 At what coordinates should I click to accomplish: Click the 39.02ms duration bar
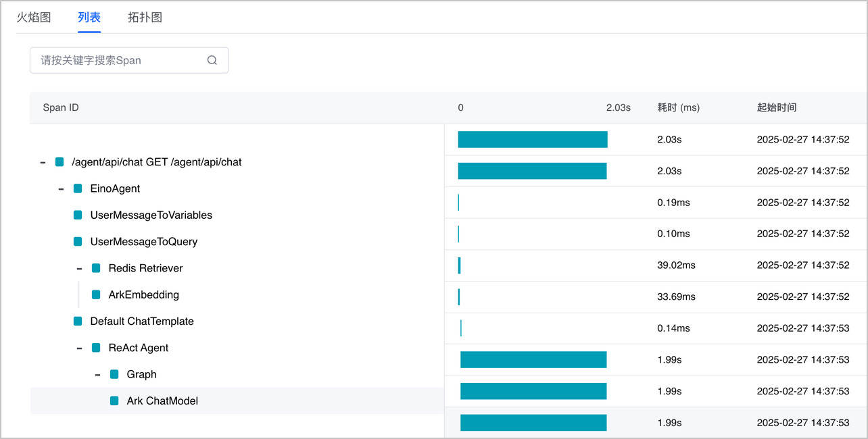[460, 265]
